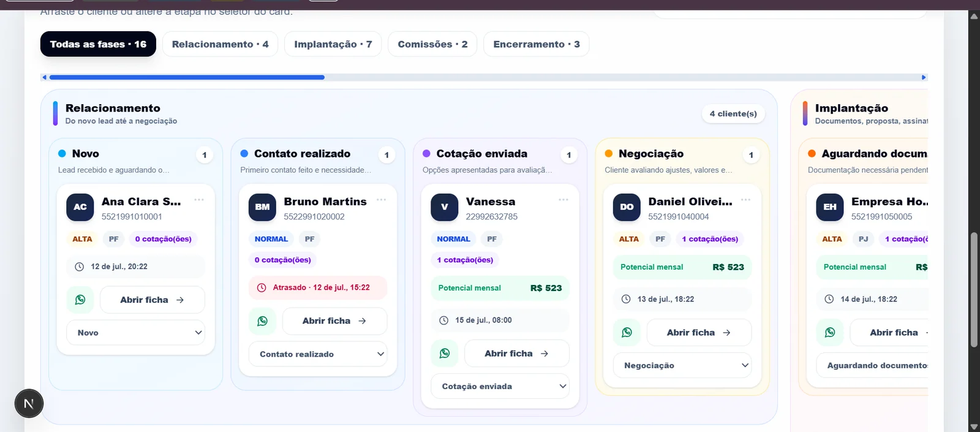Open stage dropdown showing Negociação

coord(682,365)
